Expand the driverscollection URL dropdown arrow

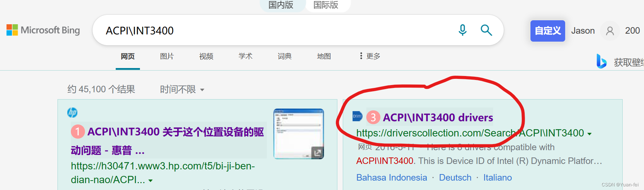589,134
